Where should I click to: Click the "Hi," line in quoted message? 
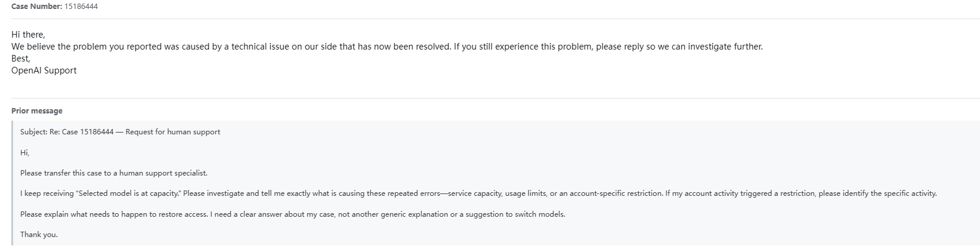tap(24, 153)
